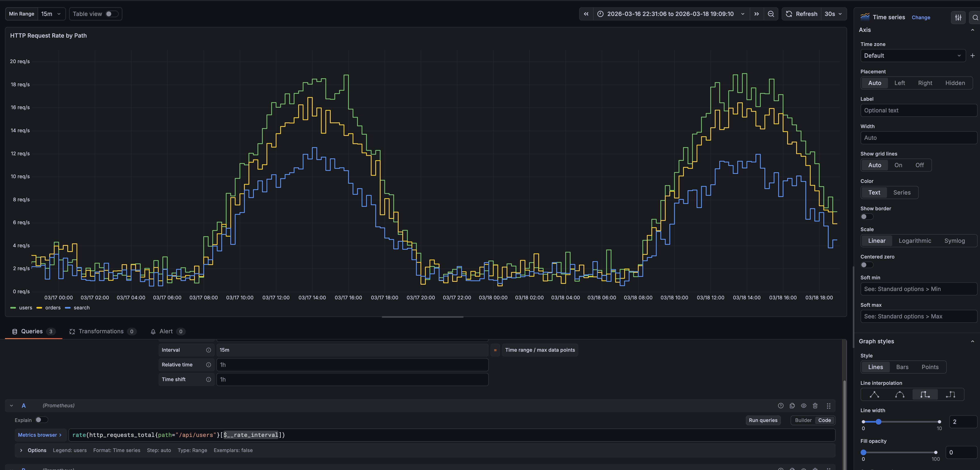Adjust Line width slider handle

coord(878,422)
